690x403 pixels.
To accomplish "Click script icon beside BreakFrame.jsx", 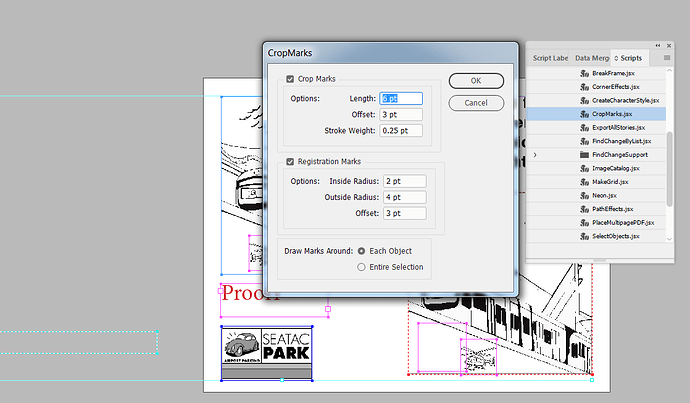I will click(x=584, y=73).
